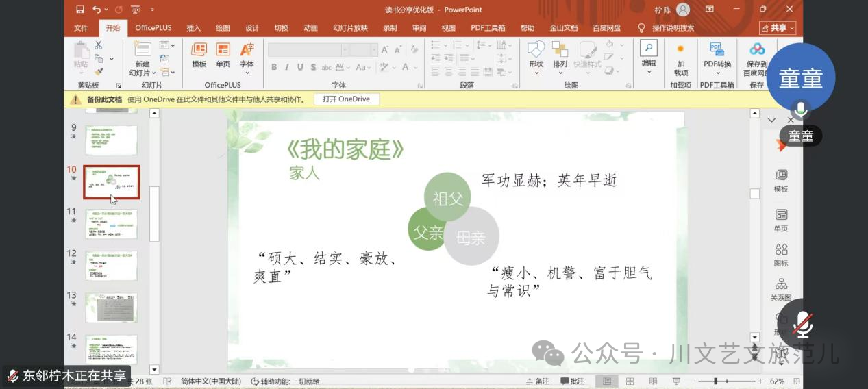Save to Baidu Netdisk (保存到百度网盘)

click(756, 58)
